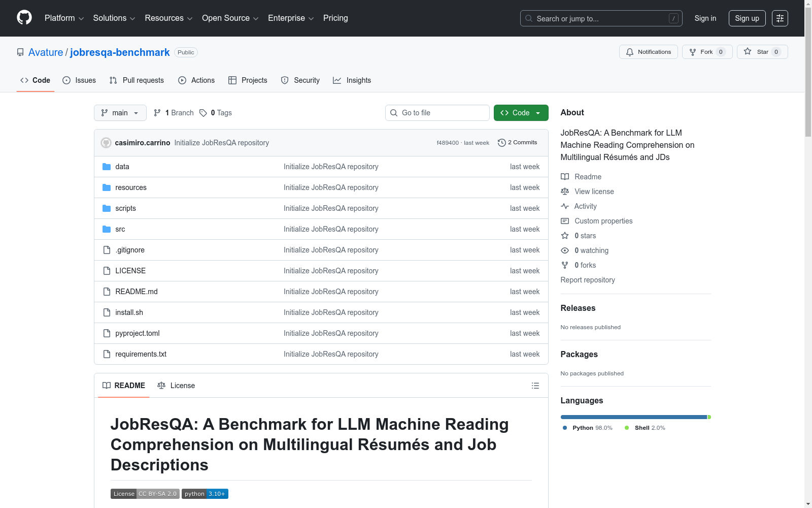This screenshot has height=508, width=812.
Task: Open the Security tab
Action: [x=300, y=80]
